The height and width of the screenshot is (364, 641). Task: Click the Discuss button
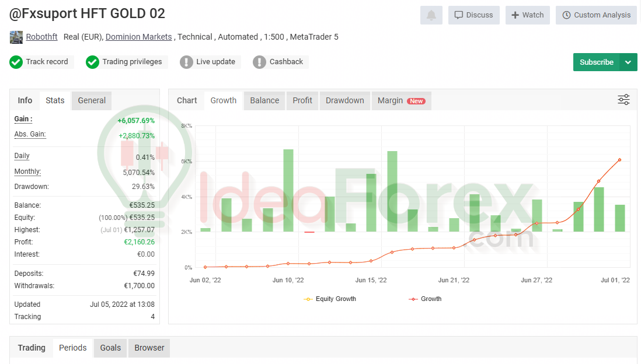(474, 15)
